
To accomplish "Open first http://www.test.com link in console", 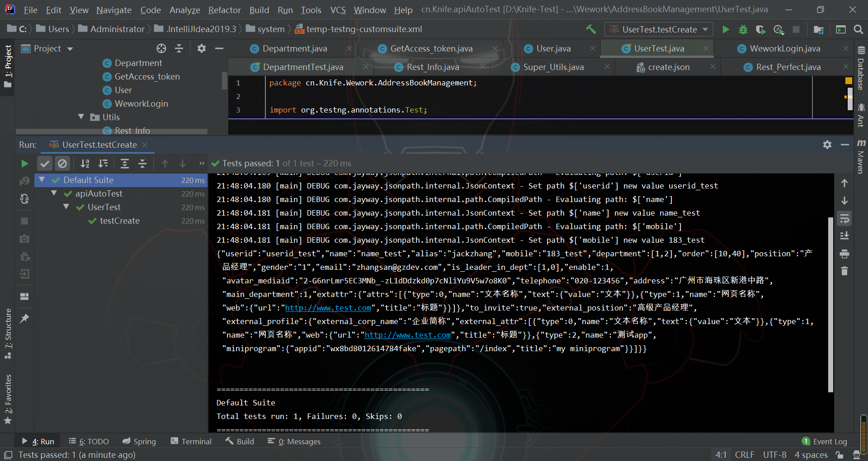I will 328,308.
